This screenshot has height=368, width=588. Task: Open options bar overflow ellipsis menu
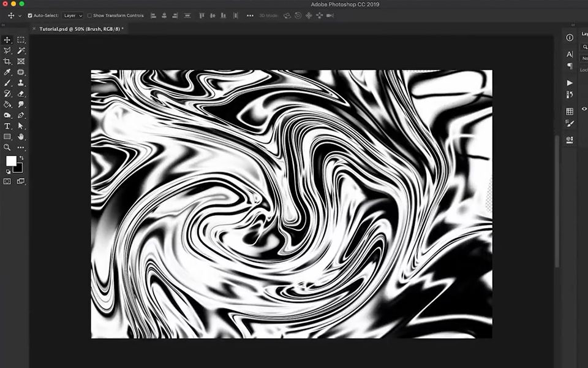[249, 16]
